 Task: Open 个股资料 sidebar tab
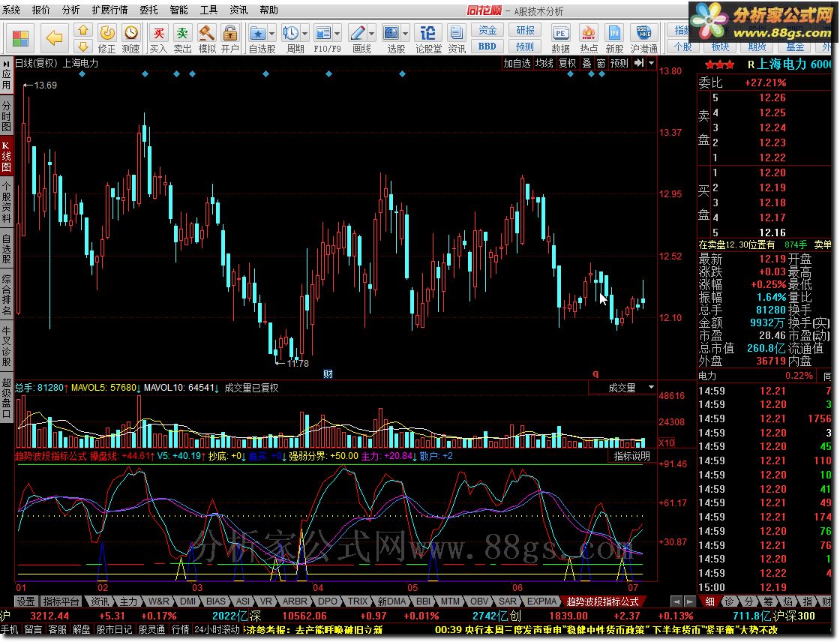(x=7, y=202)
